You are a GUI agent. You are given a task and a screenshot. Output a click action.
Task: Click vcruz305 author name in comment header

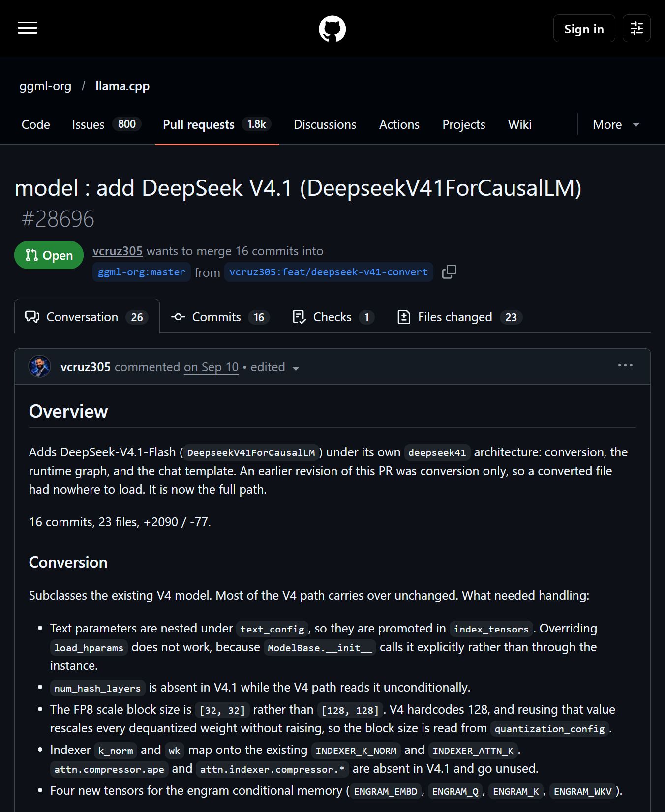coord(86,367)
